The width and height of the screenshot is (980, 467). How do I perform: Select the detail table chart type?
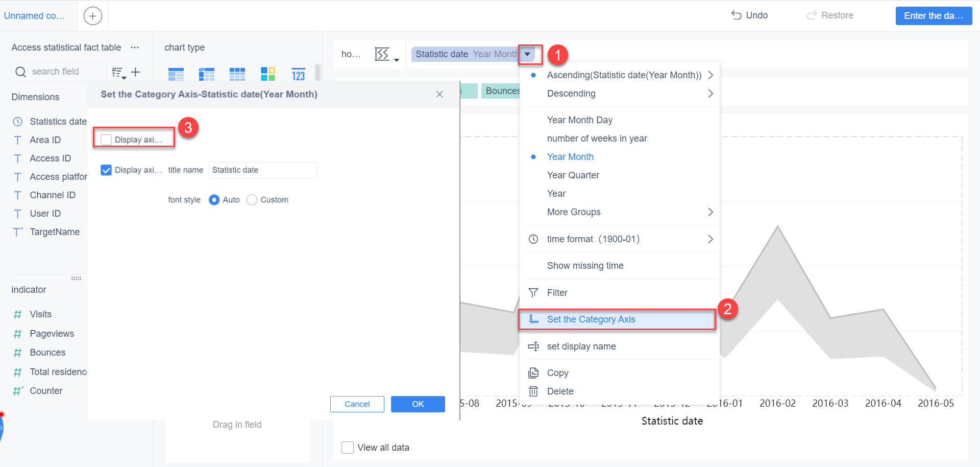click(237, 75)
